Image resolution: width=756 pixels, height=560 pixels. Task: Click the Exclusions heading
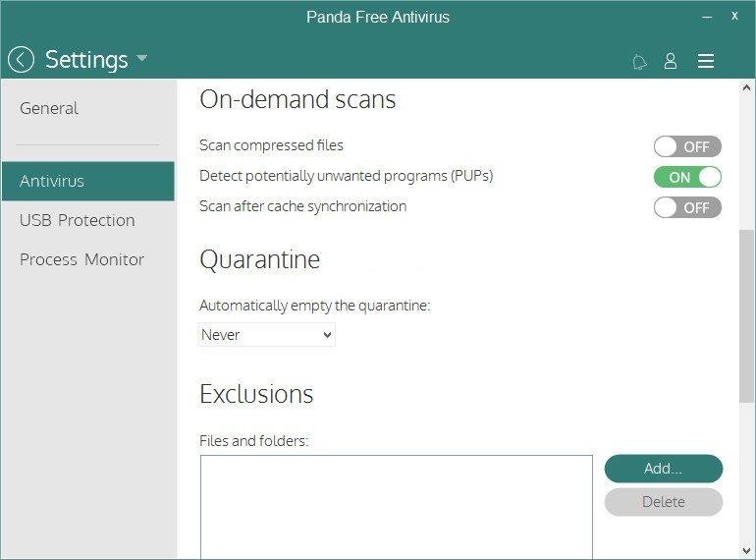(256, 394)
